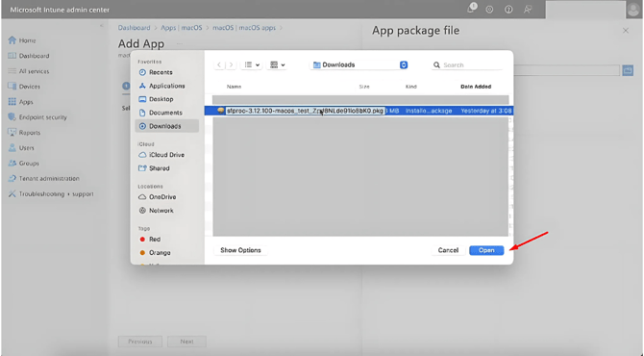This screenshot has height=356, width=644.
Task: Open Shared folder in sidebar
Action: pos(160,168)
